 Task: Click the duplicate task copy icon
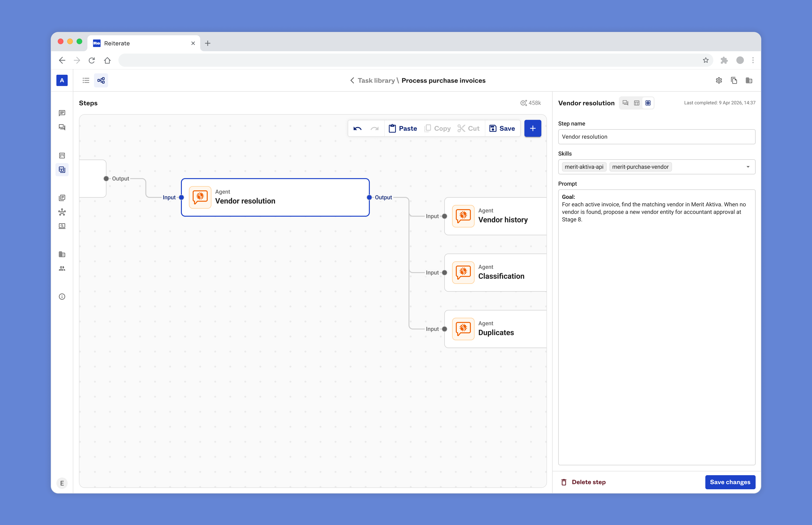click(x=734, y=80)
